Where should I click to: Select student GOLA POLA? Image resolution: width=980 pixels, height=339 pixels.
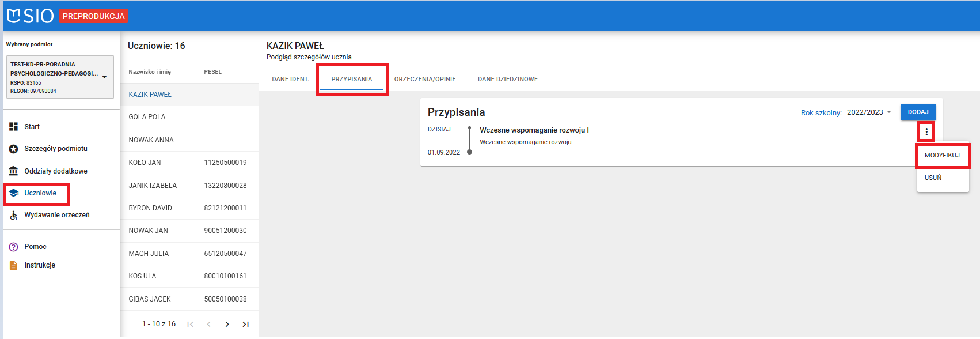189,117
